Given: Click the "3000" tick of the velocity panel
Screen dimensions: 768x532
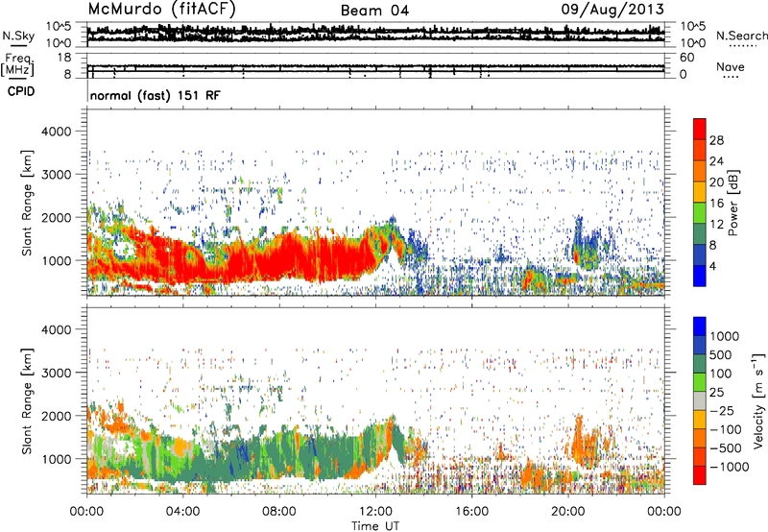Looking at the screenshot, I should pyautogui.click(x=57, y=373).
